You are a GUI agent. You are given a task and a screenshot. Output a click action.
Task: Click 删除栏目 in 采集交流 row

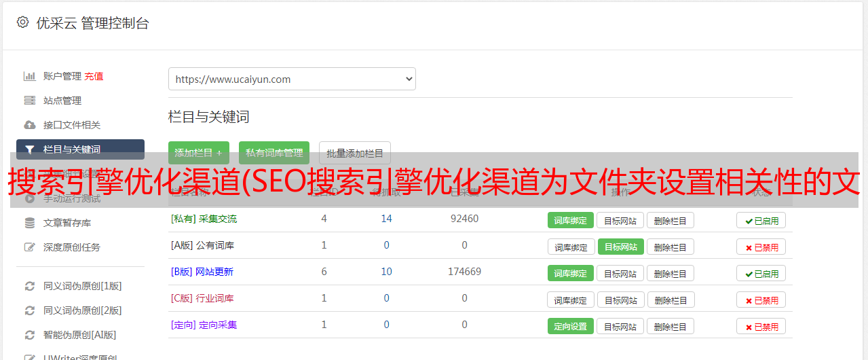pos(670,220)
